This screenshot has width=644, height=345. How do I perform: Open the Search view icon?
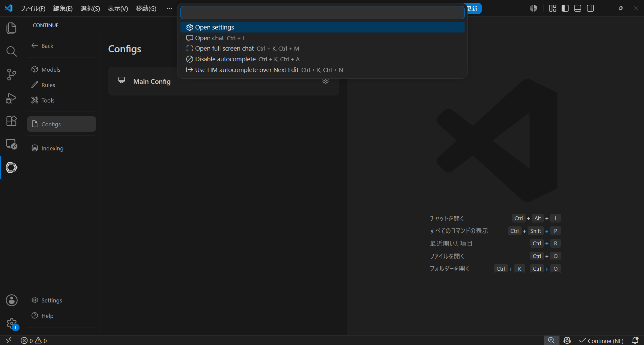11,51
